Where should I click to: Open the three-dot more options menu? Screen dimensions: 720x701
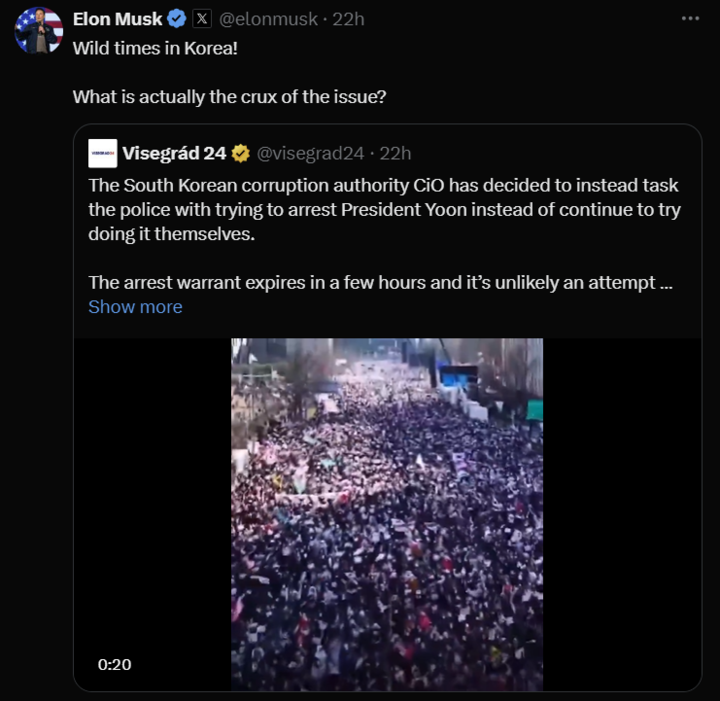pos(690,18)
